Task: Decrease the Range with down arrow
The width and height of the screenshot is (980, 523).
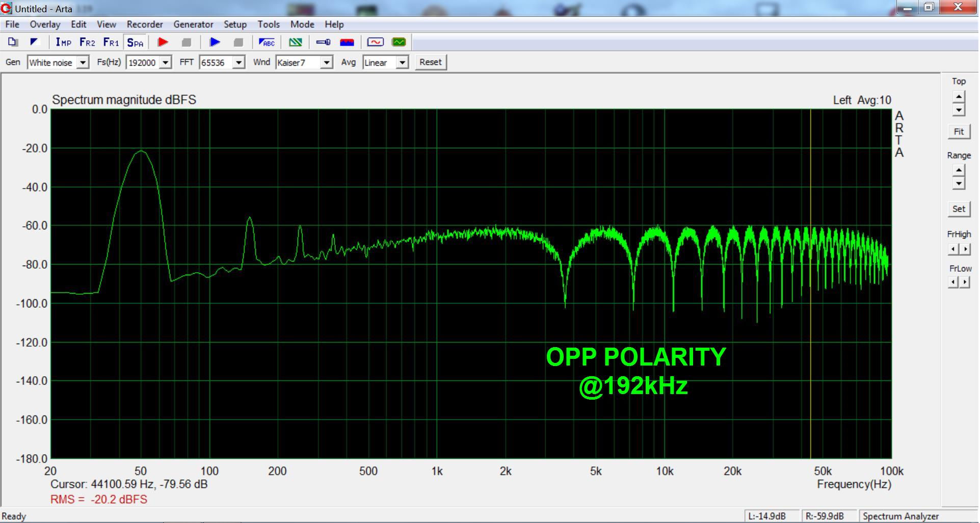Action: point(959,183)
